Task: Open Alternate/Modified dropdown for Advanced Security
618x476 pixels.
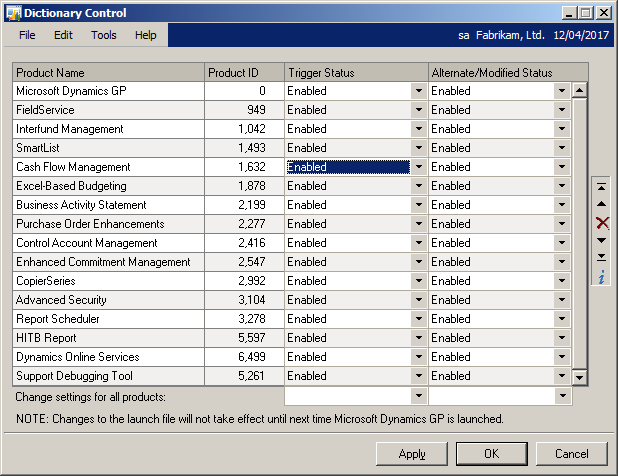Action: coord(562,300)
